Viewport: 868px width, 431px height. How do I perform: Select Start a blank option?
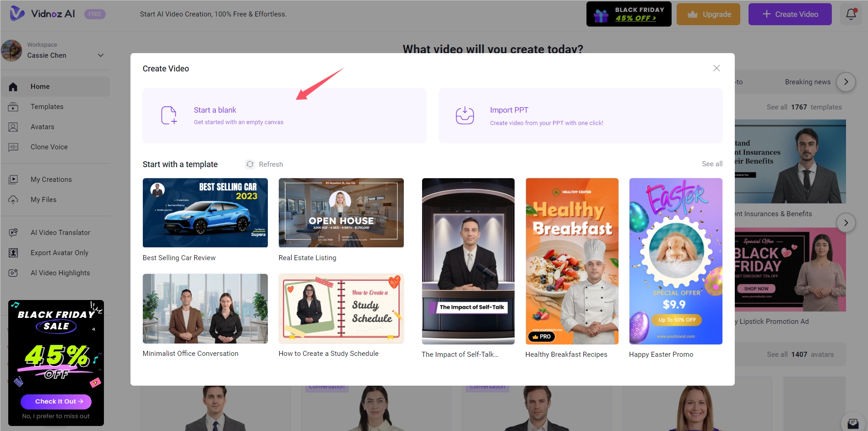coord(284,115)
